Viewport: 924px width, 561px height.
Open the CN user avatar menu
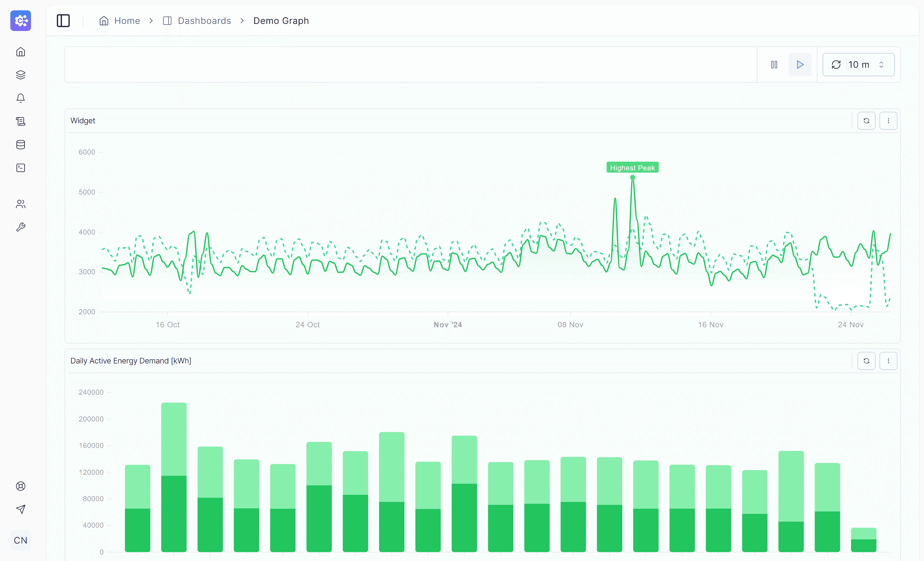tap(21, 540)
